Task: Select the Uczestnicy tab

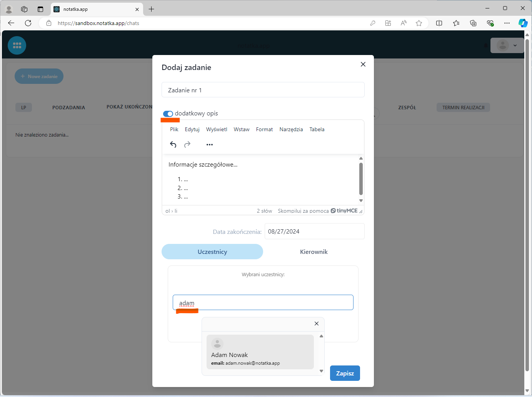Action: click(x=212, y=252)
